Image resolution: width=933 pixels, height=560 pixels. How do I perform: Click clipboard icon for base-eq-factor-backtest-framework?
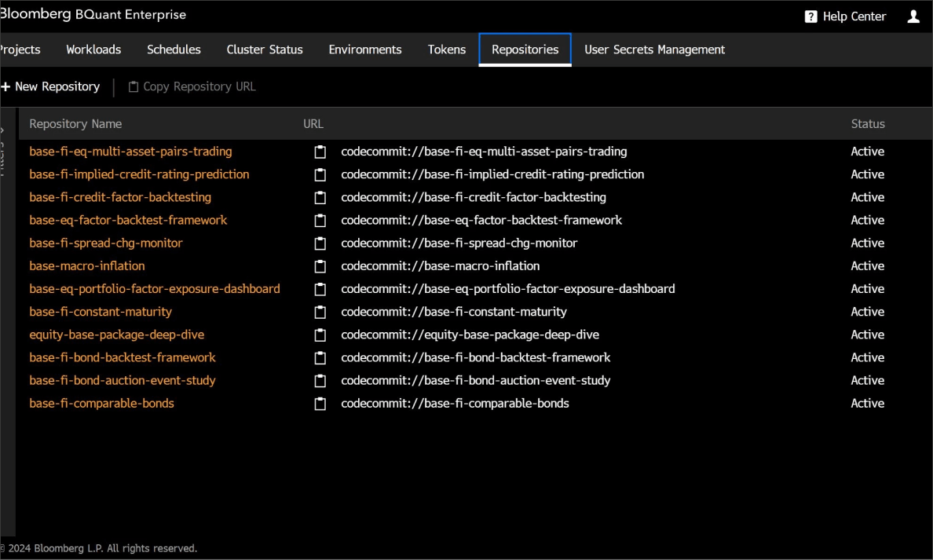[x=320, y=221]
